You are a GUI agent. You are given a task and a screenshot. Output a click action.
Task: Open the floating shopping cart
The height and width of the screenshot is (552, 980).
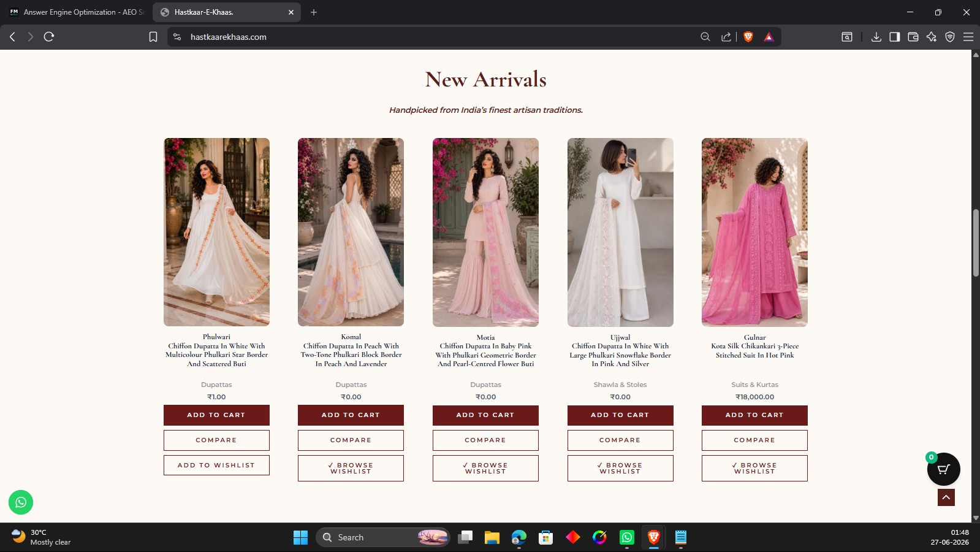pyautogui.click(x=944, y=469)
